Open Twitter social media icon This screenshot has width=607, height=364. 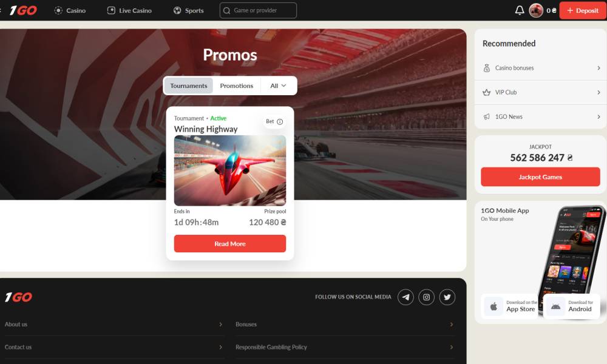[447, 297]
